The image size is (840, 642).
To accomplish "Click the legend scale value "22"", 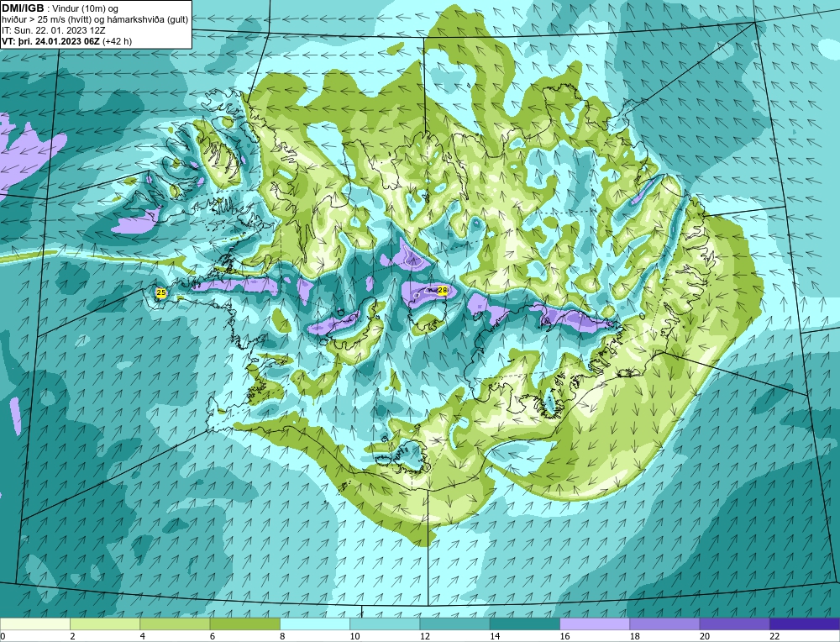I will (x=774, y=636).
